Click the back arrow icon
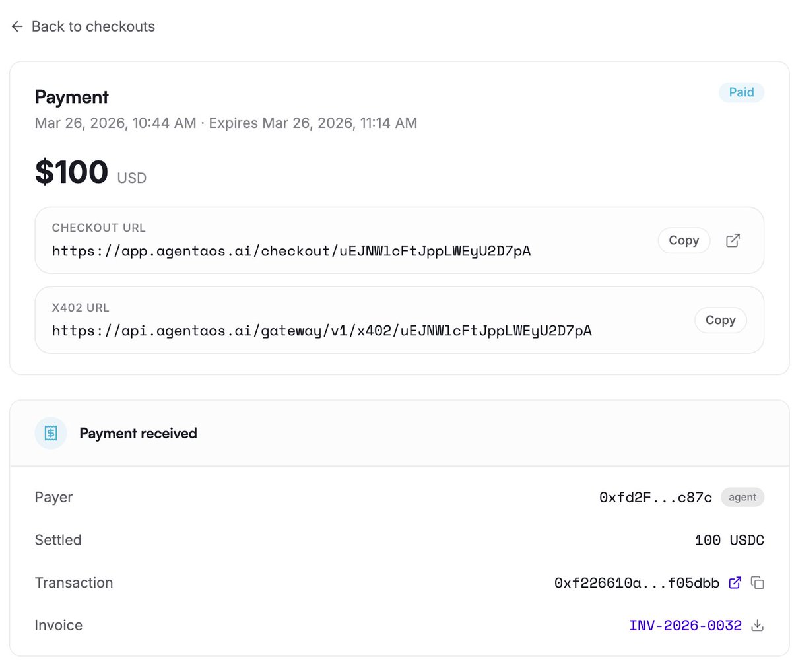 (17, 26)
